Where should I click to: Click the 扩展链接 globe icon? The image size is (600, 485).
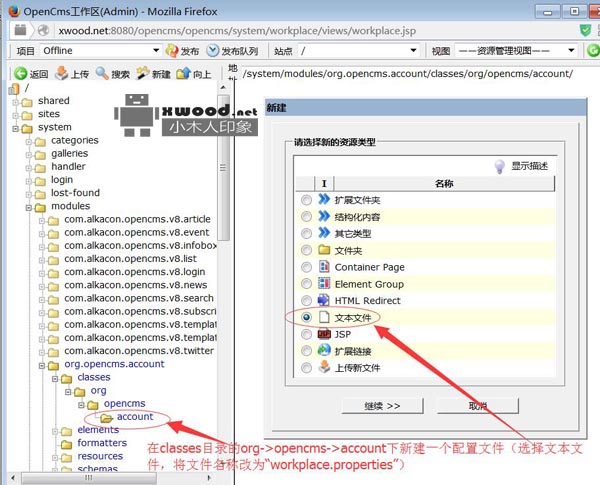pos(324,350)
